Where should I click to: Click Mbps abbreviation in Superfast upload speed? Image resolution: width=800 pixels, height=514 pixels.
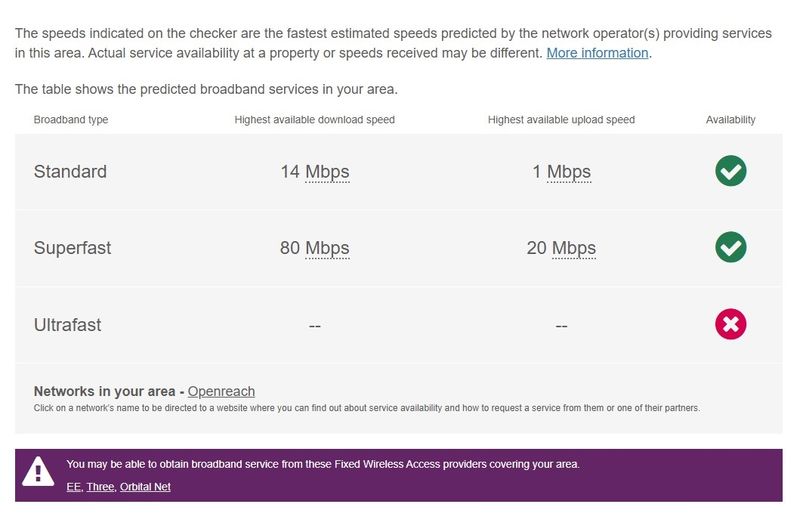pyautogui.click(x=574, y=248)
